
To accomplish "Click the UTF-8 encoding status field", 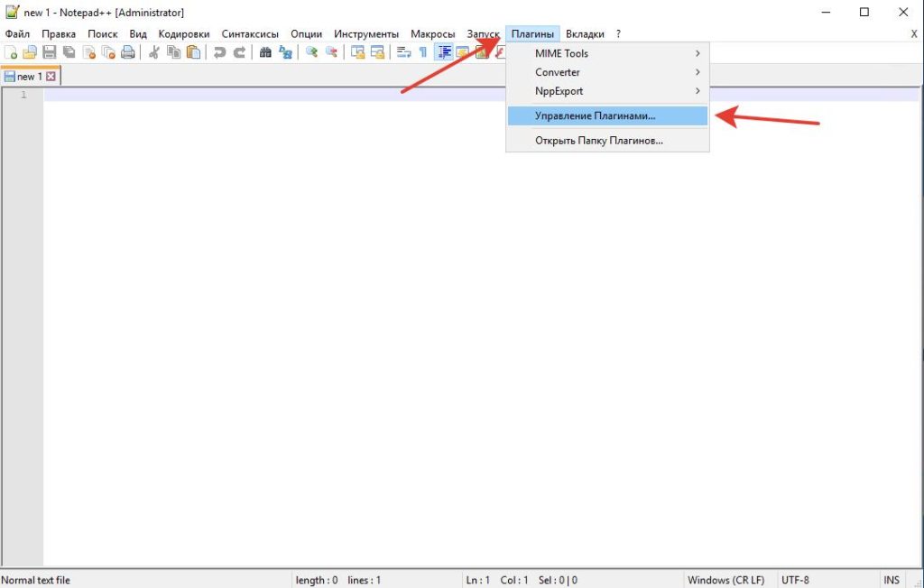I will (795, 581).
